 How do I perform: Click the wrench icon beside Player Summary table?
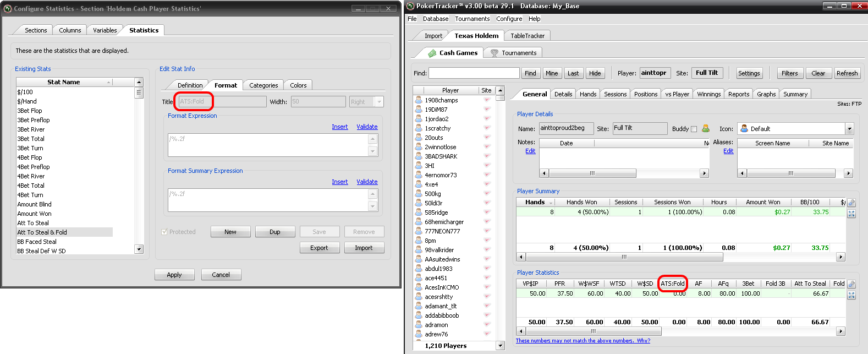[x=851, y=203]
